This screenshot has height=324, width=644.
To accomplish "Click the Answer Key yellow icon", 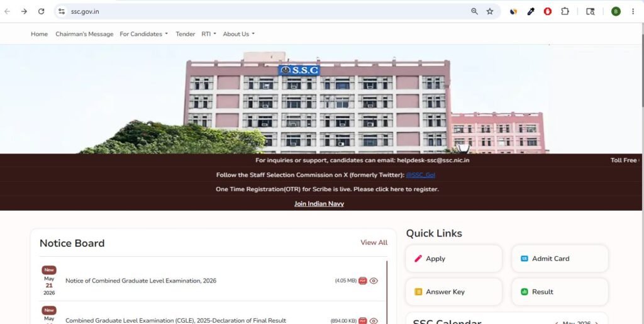I will (418, 292).
